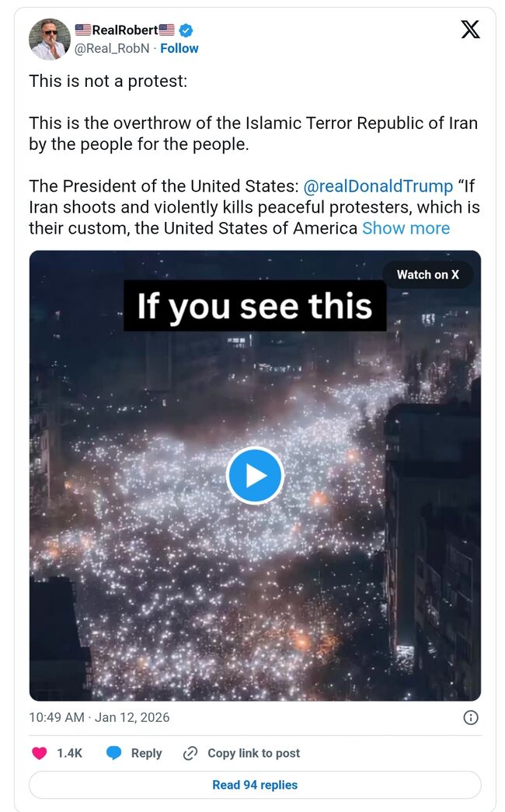
Task: Click Read 94 replies button
Action: [255, 785]
